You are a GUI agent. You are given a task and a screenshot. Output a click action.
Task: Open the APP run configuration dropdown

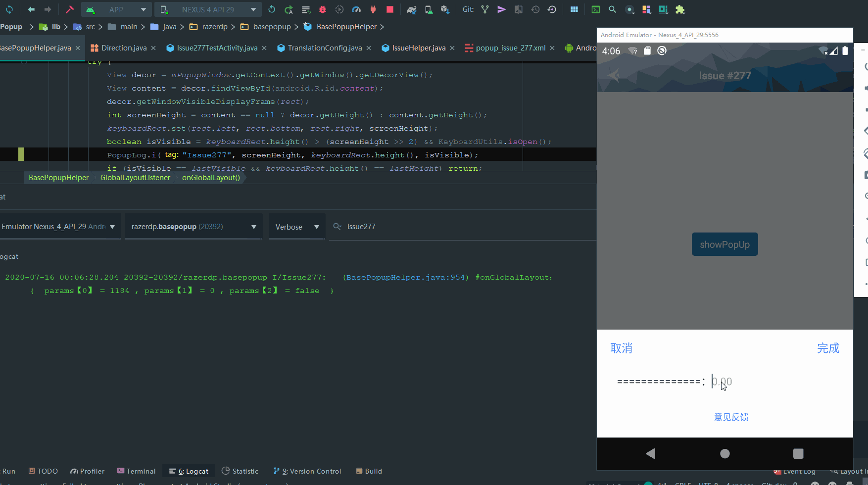116,9
